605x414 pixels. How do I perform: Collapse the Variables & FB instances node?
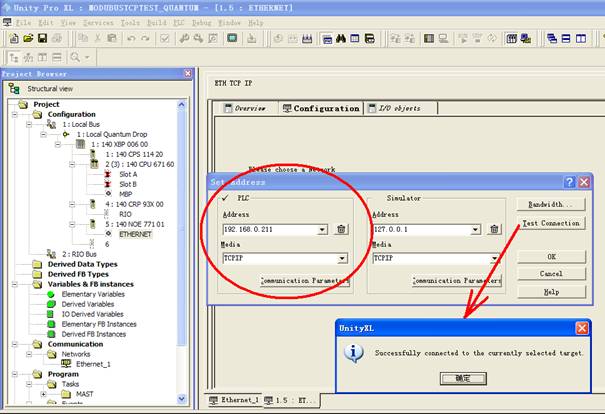click(14, 283)
